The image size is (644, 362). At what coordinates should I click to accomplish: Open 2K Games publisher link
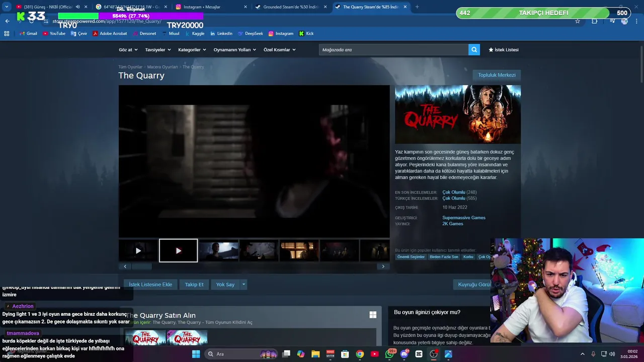click(453, 224)
